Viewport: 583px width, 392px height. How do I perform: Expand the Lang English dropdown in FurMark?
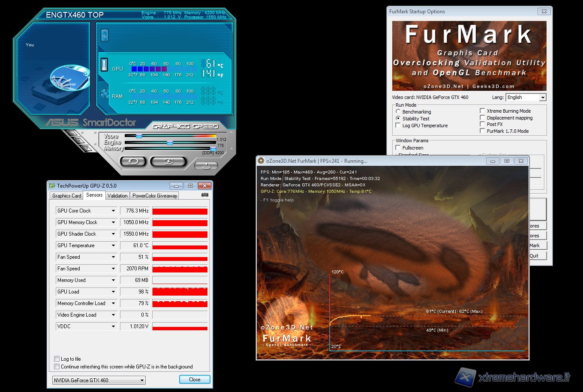(542, 98)
